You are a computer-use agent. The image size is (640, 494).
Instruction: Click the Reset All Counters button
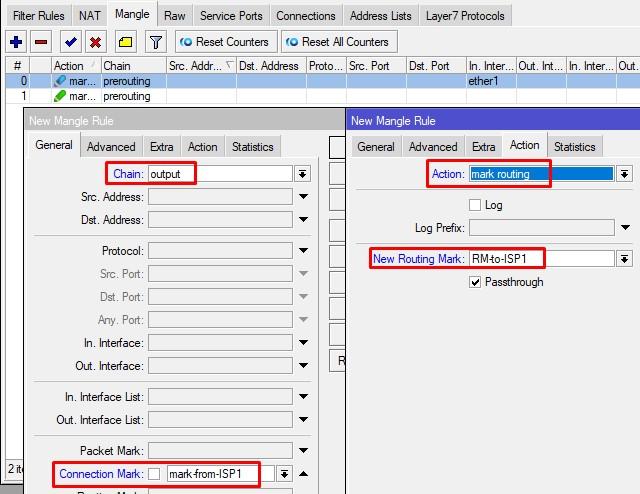coord(339,42)
